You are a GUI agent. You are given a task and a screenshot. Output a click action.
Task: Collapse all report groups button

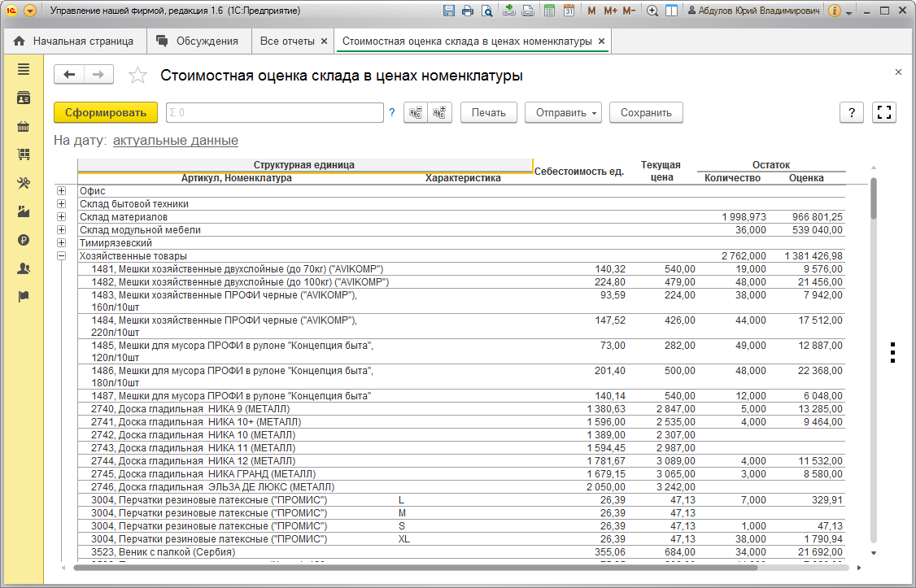[415, 113]
